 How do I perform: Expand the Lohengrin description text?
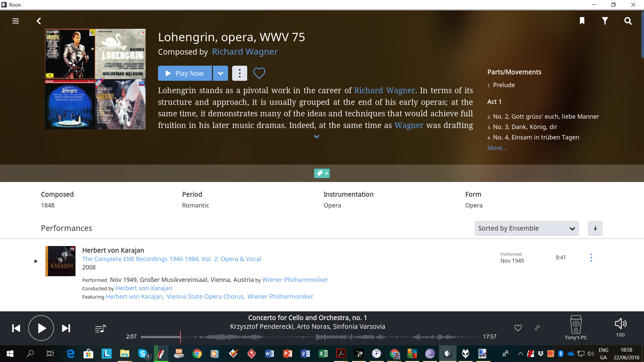tap(316, 137)
